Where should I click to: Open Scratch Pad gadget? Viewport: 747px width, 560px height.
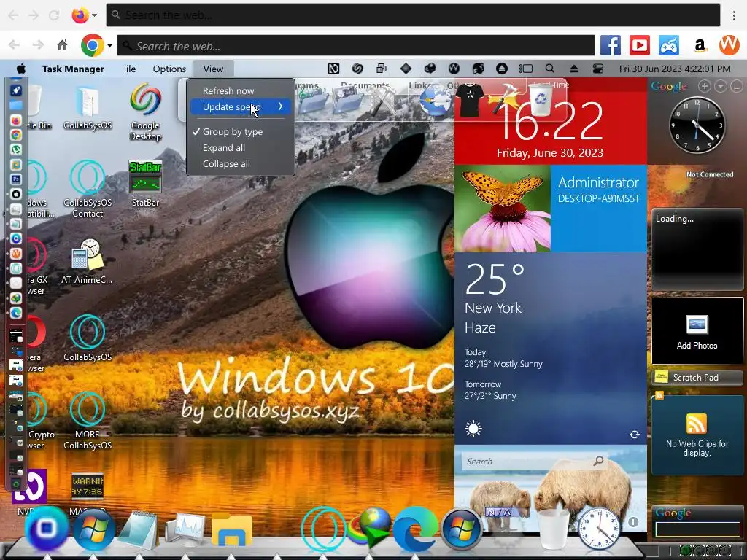coord(697,378)
